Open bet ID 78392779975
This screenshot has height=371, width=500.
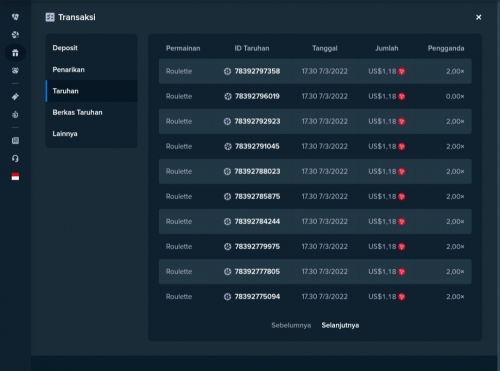pyautogui.click(x=257, y=246)
